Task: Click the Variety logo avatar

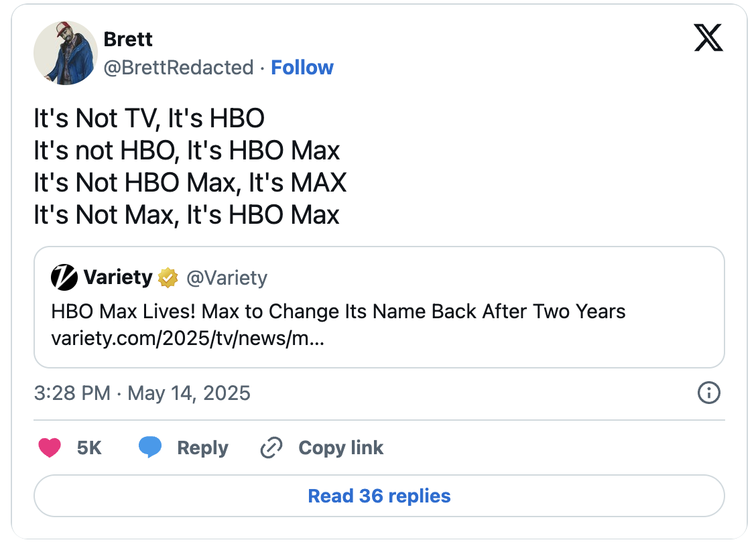Action: pos(64,277)
